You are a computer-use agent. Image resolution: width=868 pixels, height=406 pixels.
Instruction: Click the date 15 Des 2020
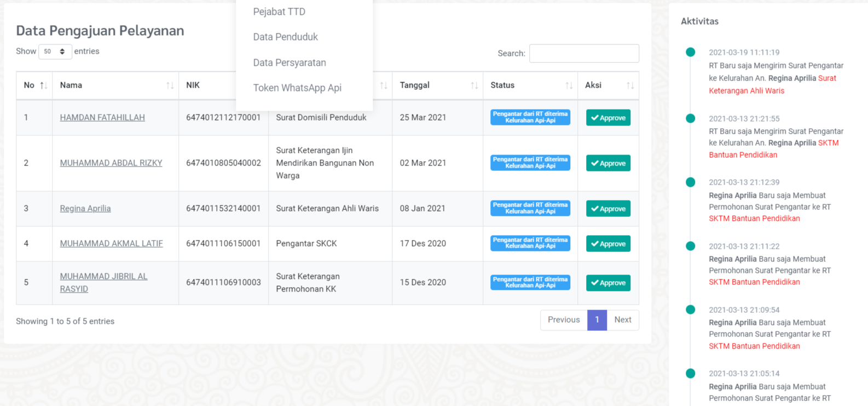tap(423, 282)
